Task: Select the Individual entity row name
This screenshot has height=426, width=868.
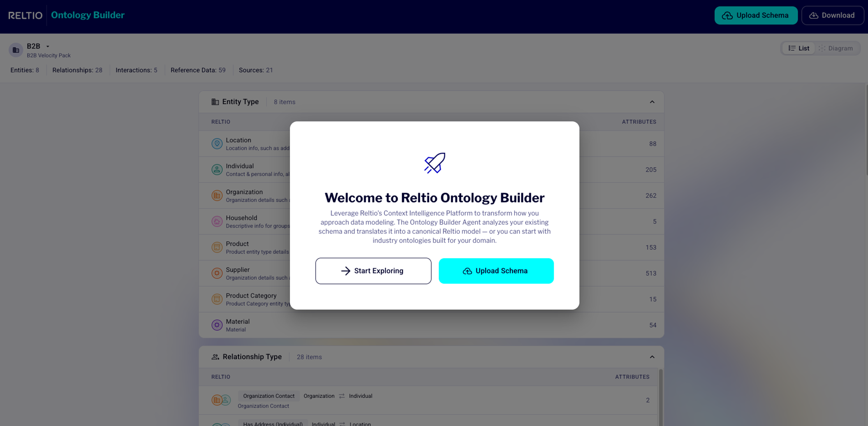Action: 240,166
